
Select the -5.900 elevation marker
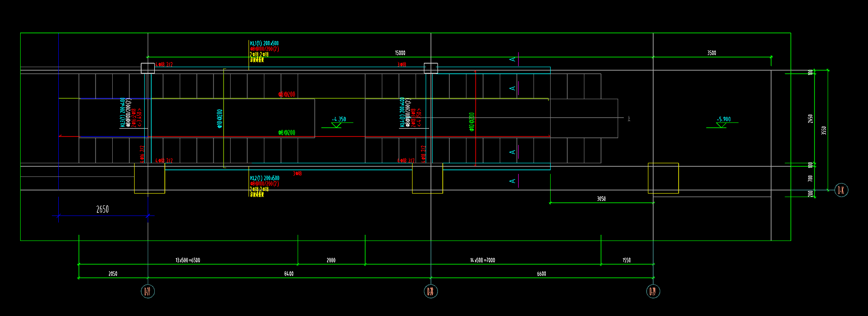tap(723, 122)
